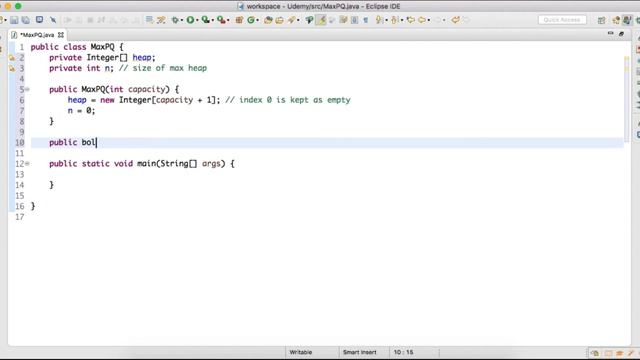Screen dimensions: 640x360
Task: Click the New Java Package icon
Action: point(239,20)
